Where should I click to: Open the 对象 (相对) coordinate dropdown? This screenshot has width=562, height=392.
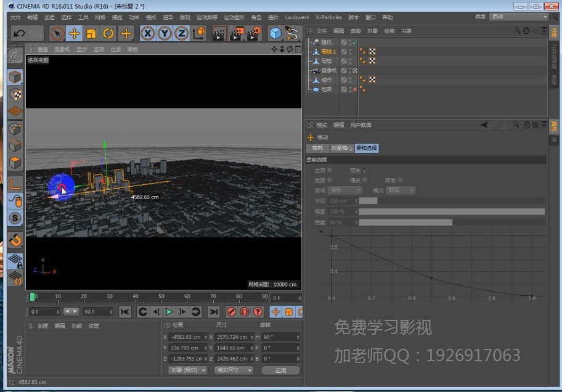click(x=188, y=370)
